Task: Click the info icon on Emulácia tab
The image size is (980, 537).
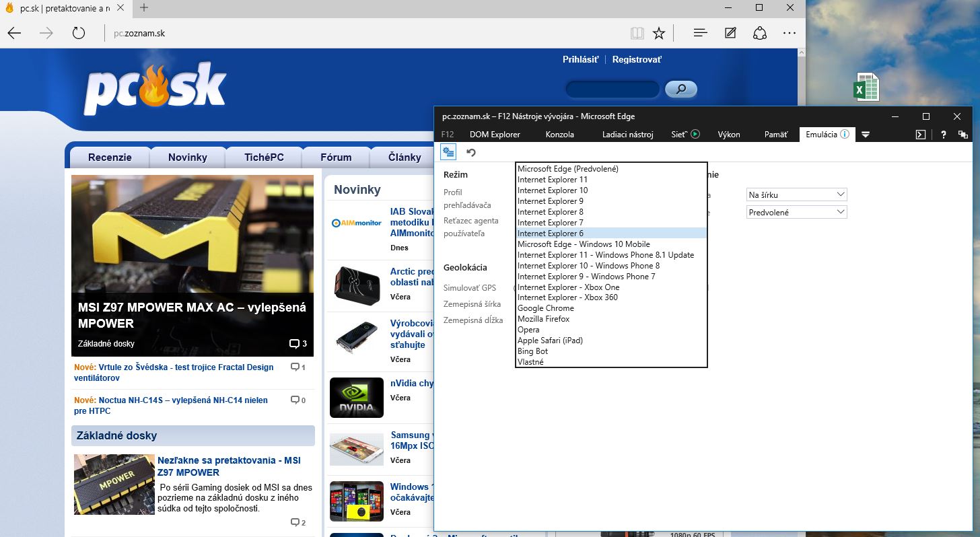Action: coord(845,134)
